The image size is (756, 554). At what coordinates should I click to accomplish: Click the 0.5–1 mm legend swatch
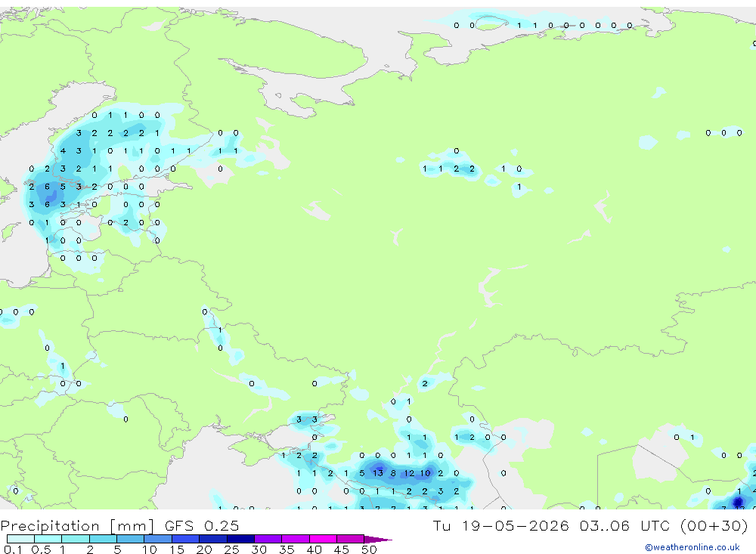pyautogui.click(x=48, y=539)
